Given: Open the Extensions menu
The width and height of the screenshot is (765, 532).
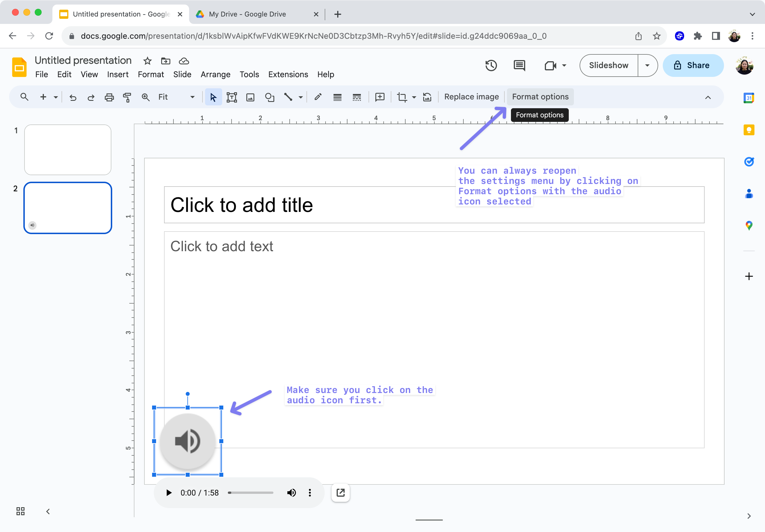Looking at the screenshot, I should pyautogui.click(x=288, y=74).
